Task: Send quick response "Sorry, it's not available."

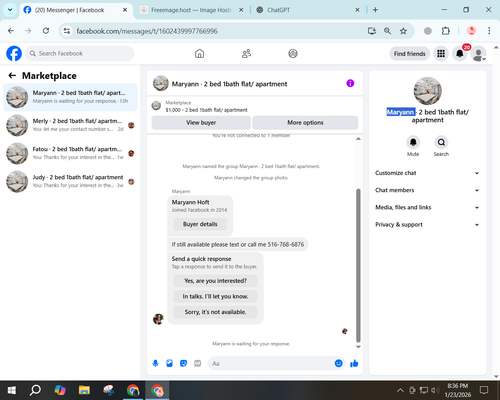Action: pyautogui.click(x=215, y=312)
